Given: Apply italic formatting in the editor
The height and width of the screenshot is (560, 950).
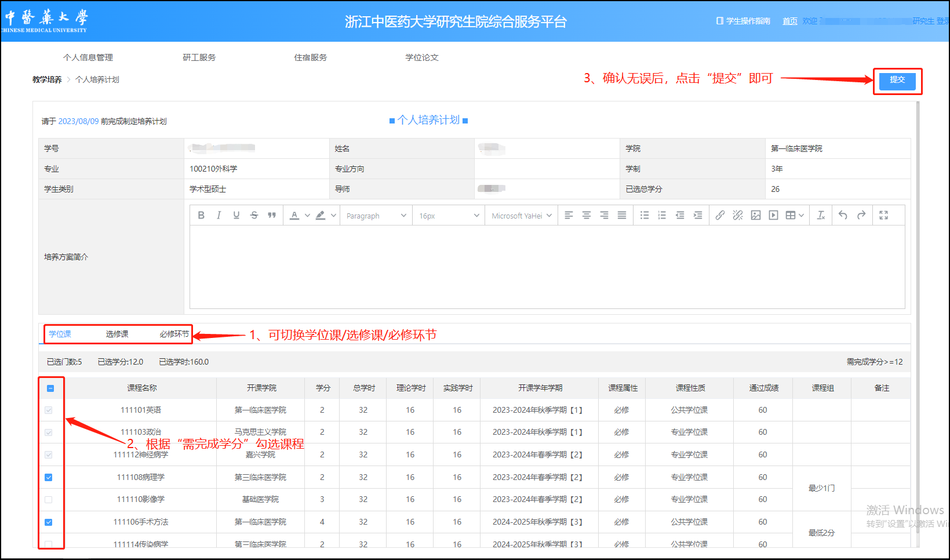Looking at the screenshot, I should 219,215.
